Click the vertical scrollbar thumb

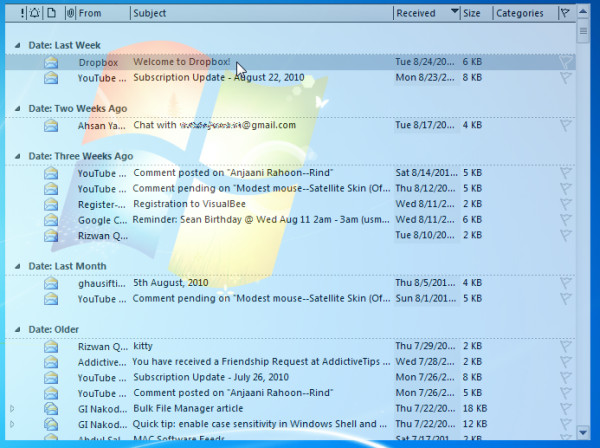point(583,33)
